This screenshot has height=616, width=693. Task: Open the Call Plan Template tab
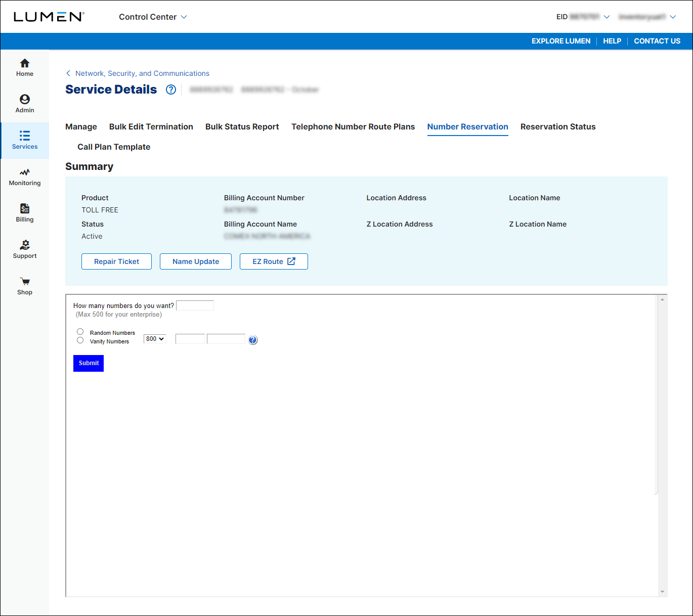click(x=114, y=147)
